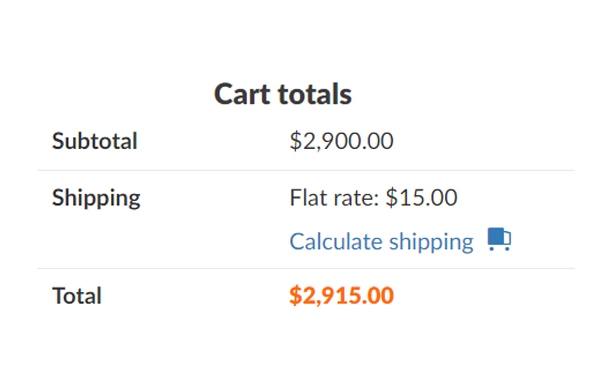Click the divider line below Subtotal row
The width and height of the screenshot is (593, 381).
pyautogui.click(x=306, y=170)
